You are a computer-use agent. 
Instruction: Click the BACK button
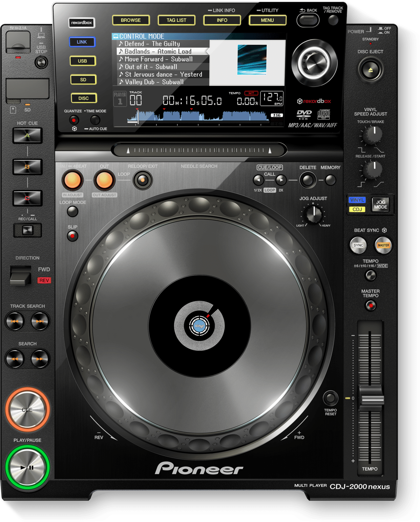click(308, 20)
